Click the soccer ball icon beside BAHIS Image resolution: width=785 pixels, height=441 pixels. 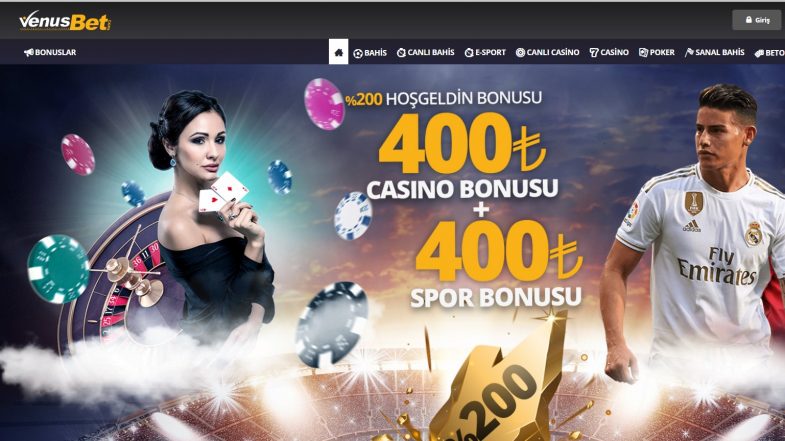coord(358,53)
